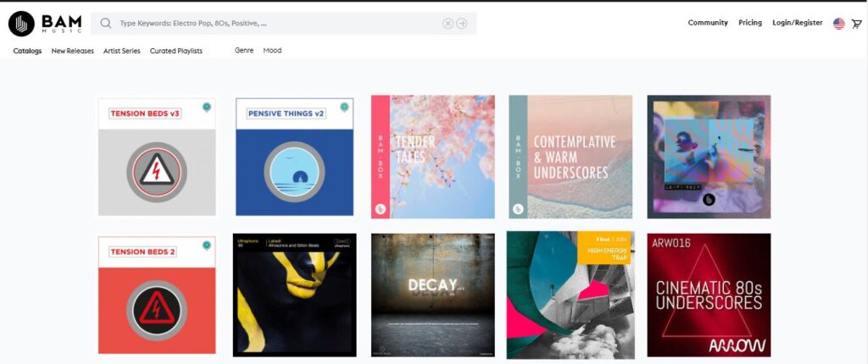The image size is (868, 364).
Task: Click the teal badge on Pensive Things v2
Action: (x=344, y=107)
